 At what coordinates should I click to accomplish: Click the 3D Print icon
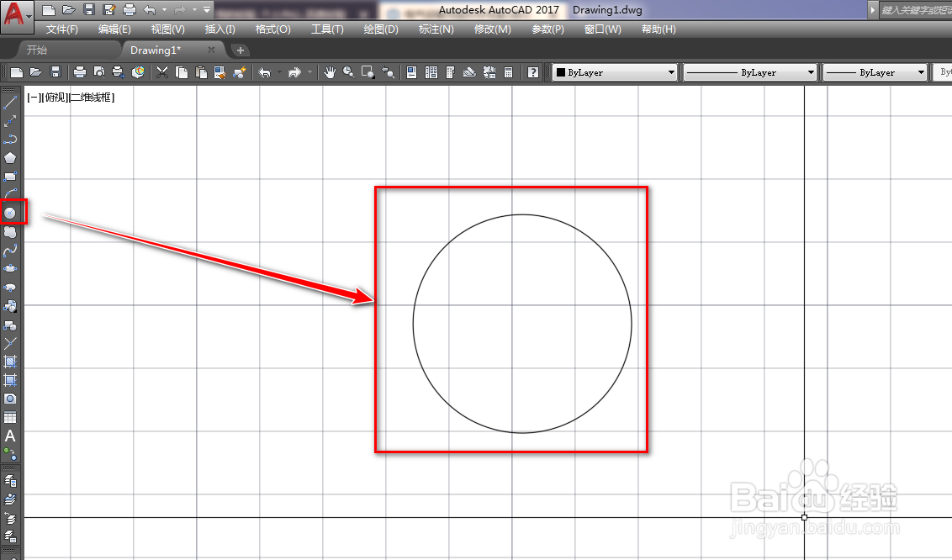point(139,72)
